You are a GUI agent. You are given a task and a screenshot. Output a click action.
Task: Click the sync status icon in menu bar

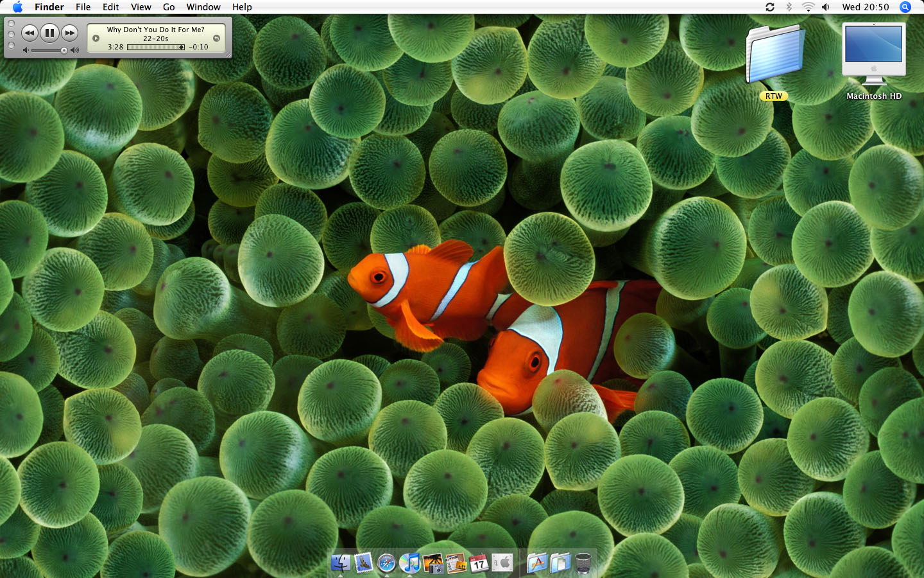(x=770, y=7)
